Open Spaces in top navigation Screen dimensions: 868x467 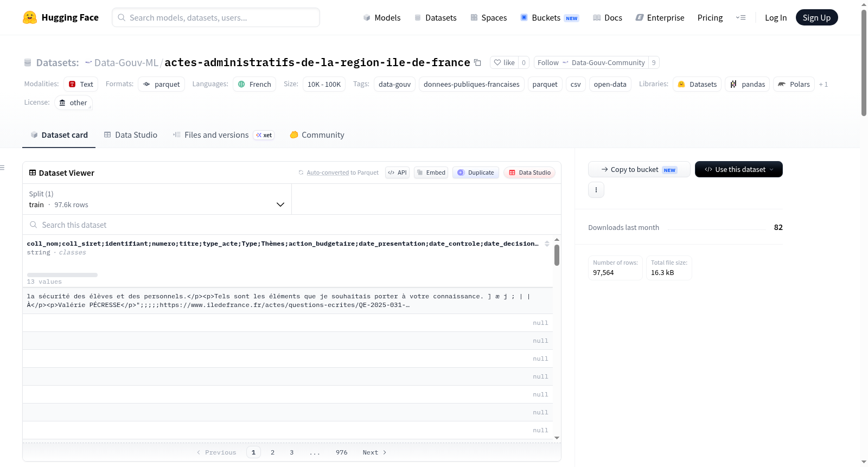pyautogui.click(x=489, y=17)
